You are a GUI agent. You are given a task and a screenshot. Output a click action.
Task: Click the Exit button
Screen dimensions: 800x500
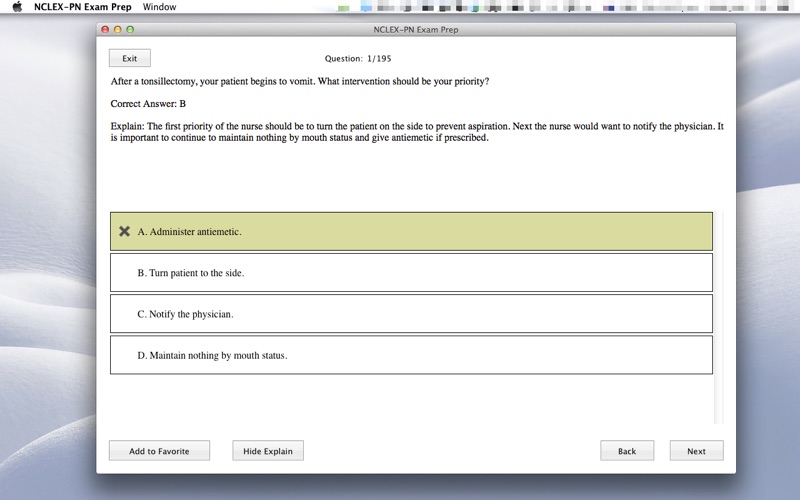point(130,58)
